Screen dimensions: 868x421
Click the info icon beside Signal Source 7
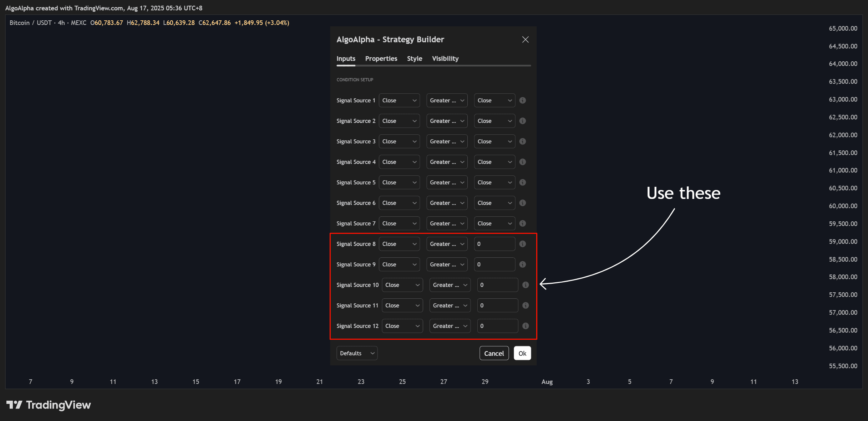point(522,223)
